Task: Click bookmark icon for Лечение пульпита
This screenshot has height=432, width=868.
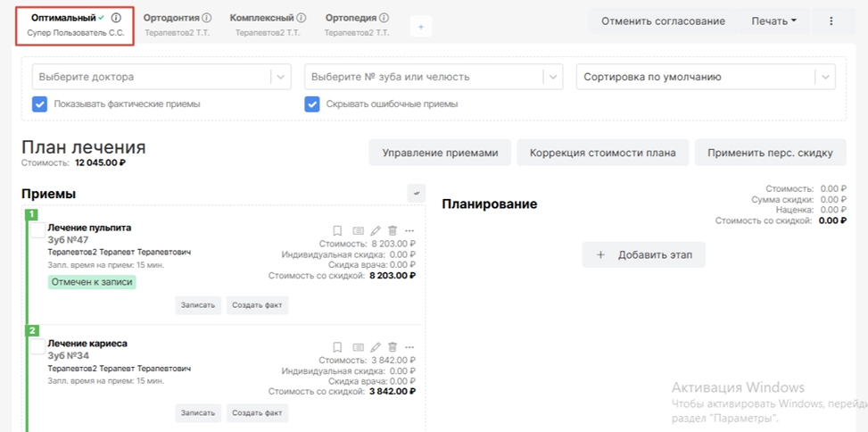Action: point(337,230)
